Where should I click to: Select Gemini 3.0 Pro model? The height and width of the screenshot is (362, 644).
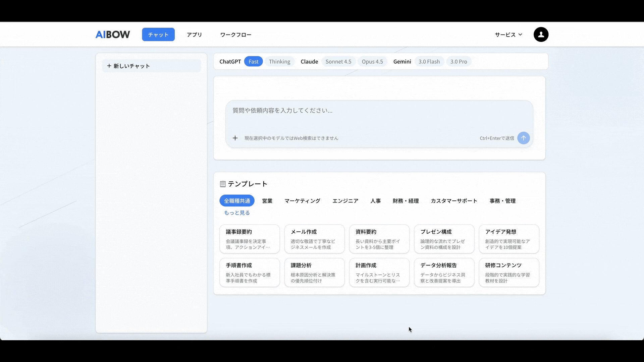click(458, 62)
